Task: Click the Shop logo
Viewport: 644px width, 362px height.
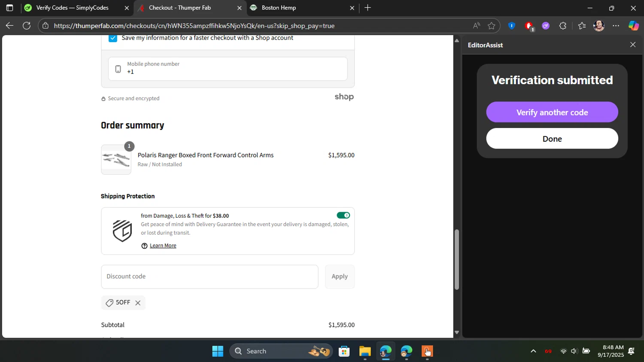Action: 344,97
